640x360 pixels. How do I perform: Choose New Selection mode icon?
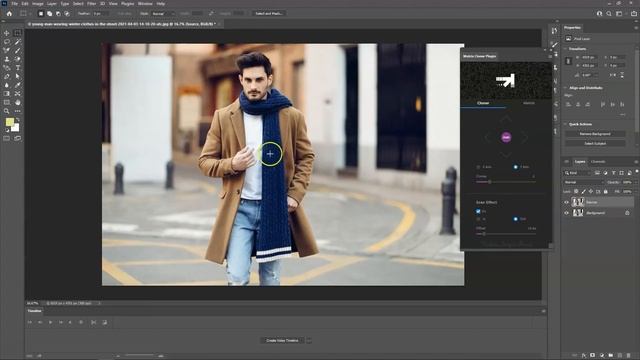click(41, 13)
